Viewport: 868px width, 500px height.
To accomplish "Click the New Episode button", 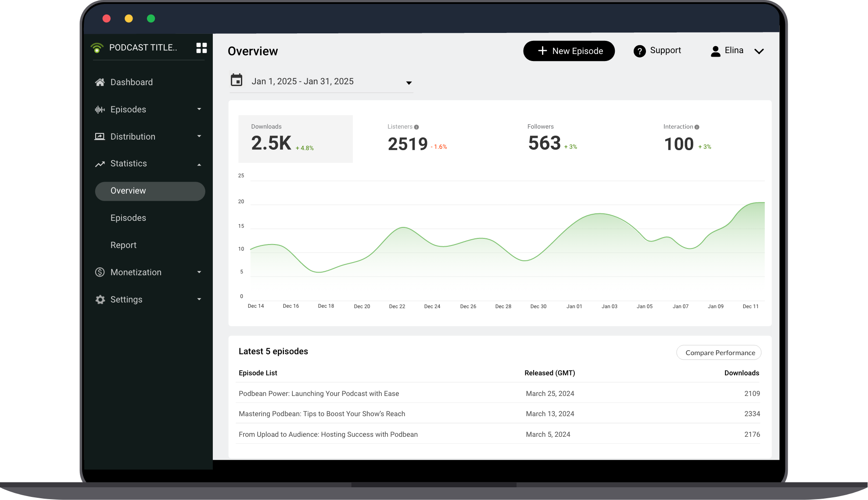I will coord(569,51).
